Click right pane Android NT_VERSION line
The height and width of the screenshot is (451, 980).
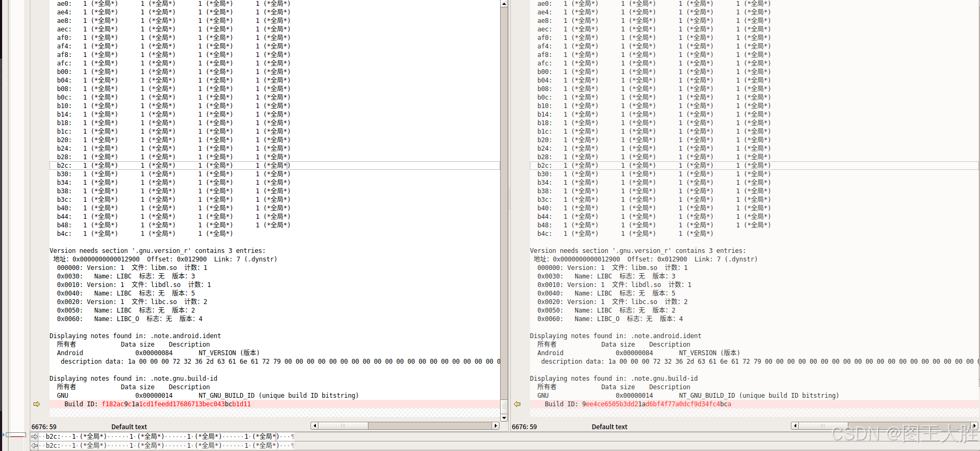[x=639, y=353]
